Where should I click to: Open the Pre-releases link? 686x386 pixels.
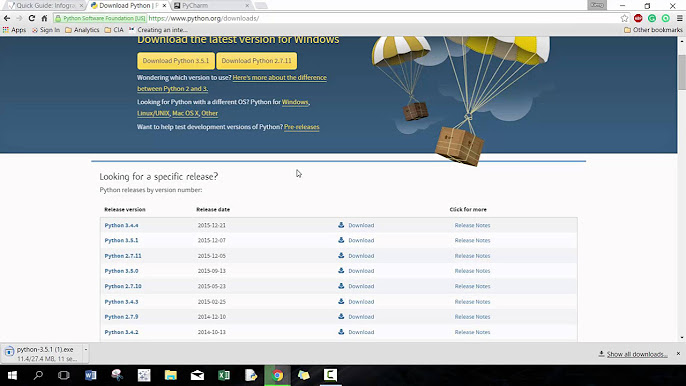click(x=301, y=127)
